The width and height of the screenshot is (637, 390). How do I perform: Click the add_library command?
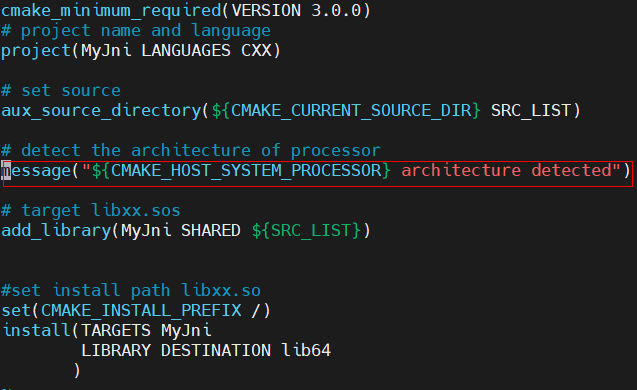[x=56, y=231]
